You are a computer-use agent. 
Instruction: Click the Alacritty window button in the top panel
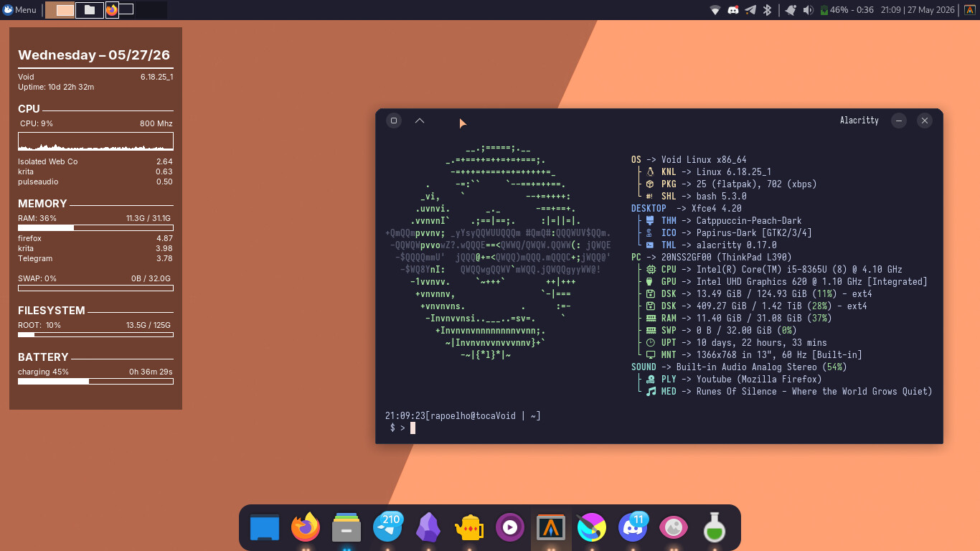click(969, 10)
